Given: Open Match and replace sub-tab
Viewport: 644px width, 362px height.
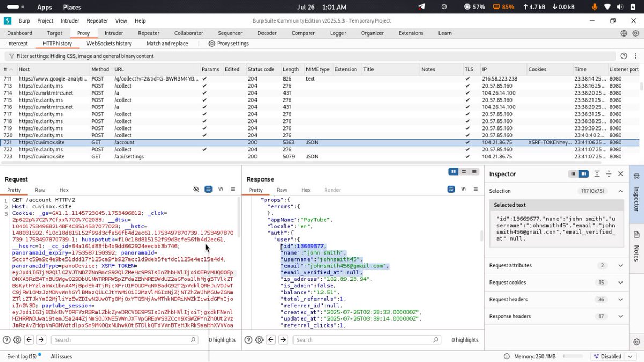Looking at the screenshot, I should pos(167,44).
